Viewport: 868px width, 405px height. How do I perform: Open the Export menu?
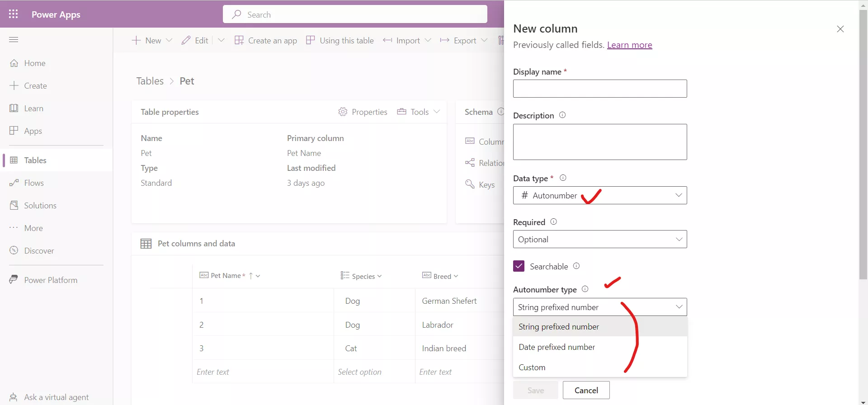[464, 41]
